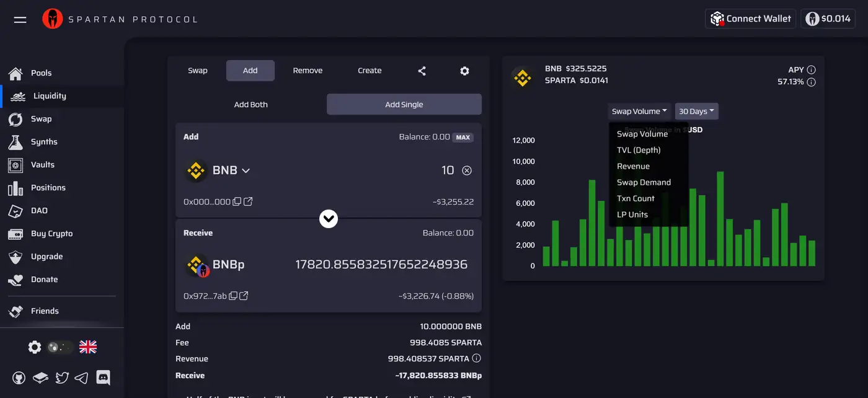Image resolution: width=868 pixels, height=398 pixels.
Task: Open the GitHub repository icon
Action: (19, 377)
